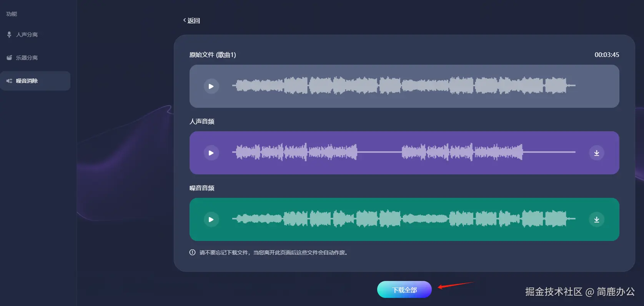Click the info icon before the download reminder
The height and width of the screenshot is (306, 644).
pyautogui.click(x=192, y=252)
